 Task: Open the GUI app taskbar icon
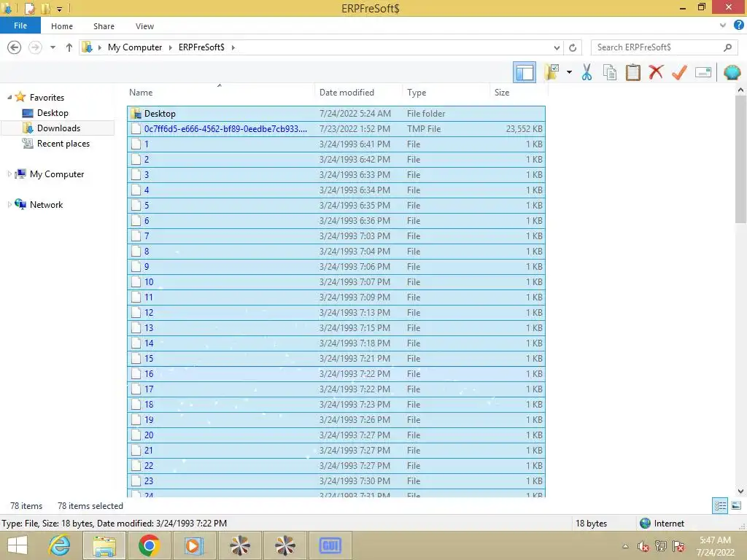coord(330,545)
